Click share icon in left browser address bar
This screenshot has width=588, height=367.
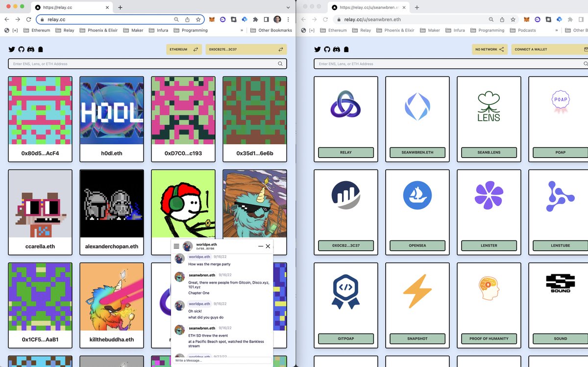click(187, 20)
